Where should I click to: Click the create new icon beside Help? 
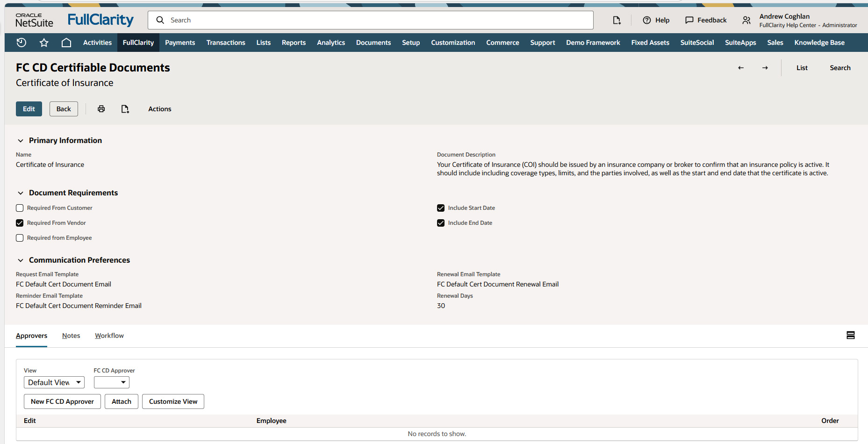click(617, 20)
